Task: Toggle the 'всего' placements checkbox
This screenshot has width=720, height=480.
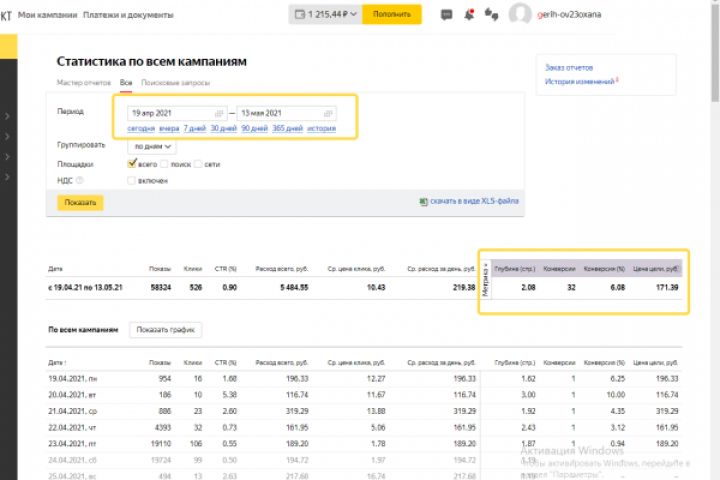Action: tap(132, 164)
